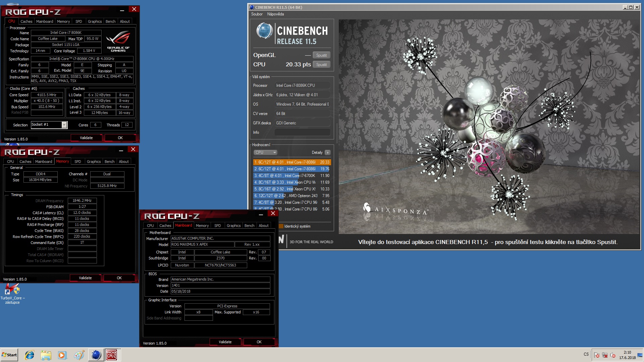Image resolution: width=644 pixels, height=362 pixels.
Task: Select ranking row 7 scoring 5.48
Action: (x=292, y=202)
